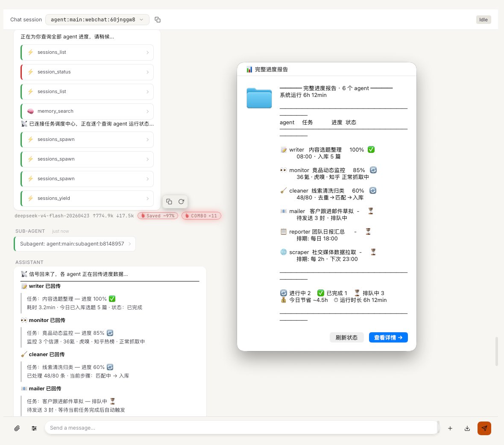
Task: Select the 'cleaner 已回传' heading
Action: pos(47,354)
